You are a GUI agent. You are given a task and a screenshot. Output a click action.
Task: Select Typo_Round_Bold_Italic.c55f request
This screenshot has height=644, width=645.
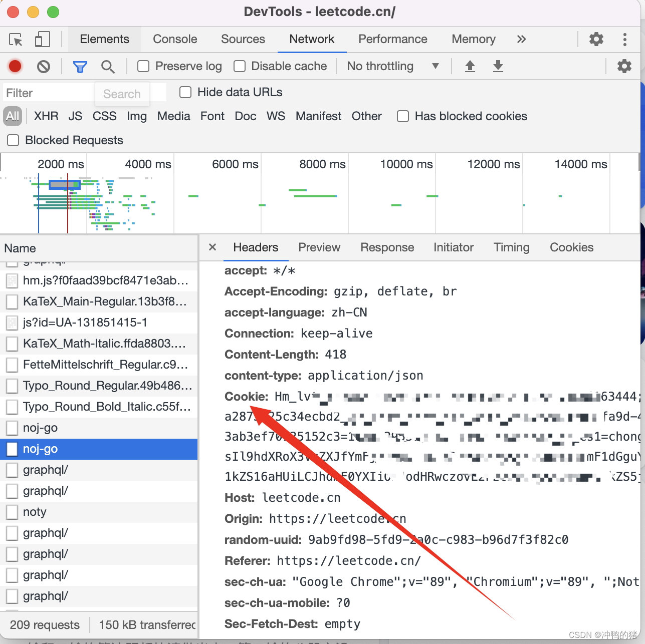(99, 407)
